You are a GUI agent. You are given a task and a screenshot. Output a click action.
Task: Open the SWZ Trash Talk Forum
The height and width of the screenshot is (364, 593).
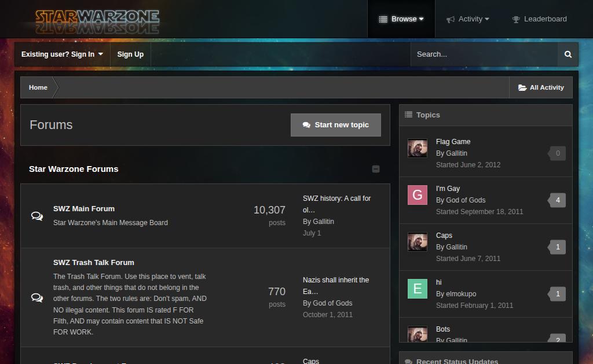[x=93, y=262]
